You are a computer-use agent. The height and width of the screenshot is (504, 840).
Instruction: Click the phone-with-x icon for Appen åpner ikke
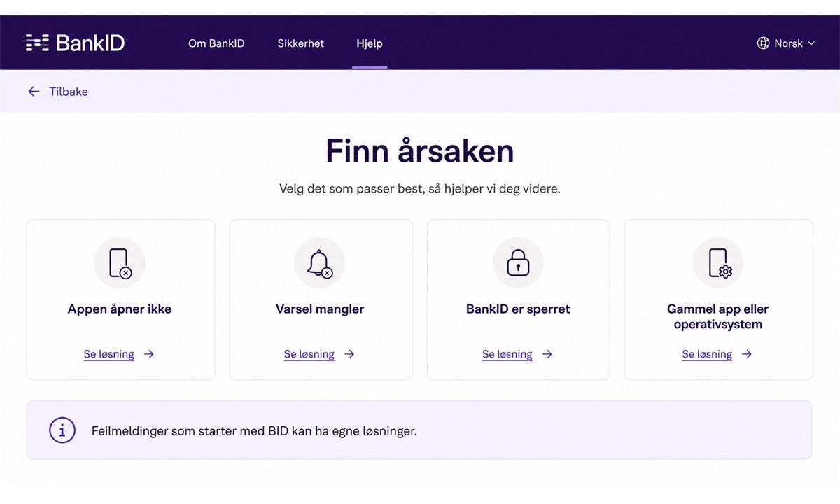click(x=120, y=262)
